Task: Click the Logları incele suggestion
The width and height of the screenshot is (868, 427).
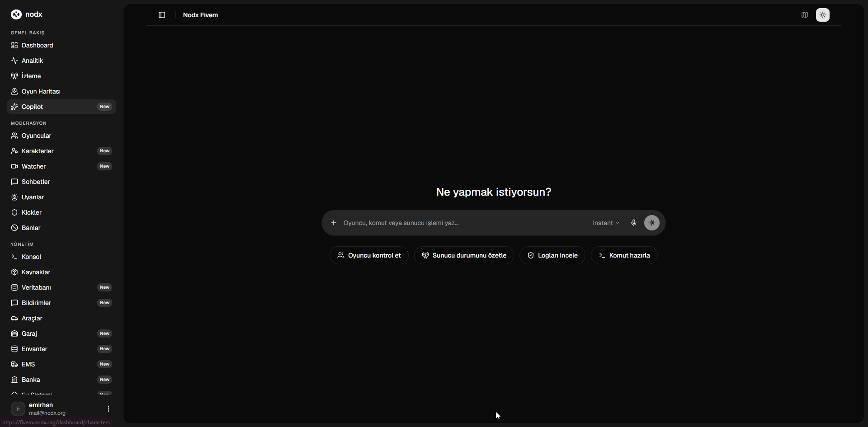Action: pyautogui.click(x=552, y=255)
